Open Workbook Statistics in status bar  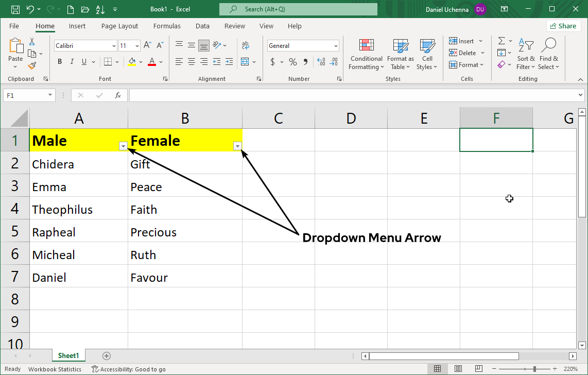pos(55,369)
